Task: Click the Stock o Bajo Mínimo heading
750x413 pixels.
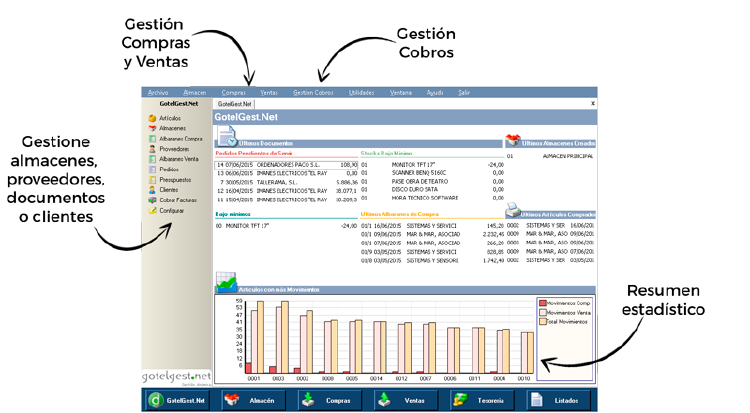Action: click(386, 154)
